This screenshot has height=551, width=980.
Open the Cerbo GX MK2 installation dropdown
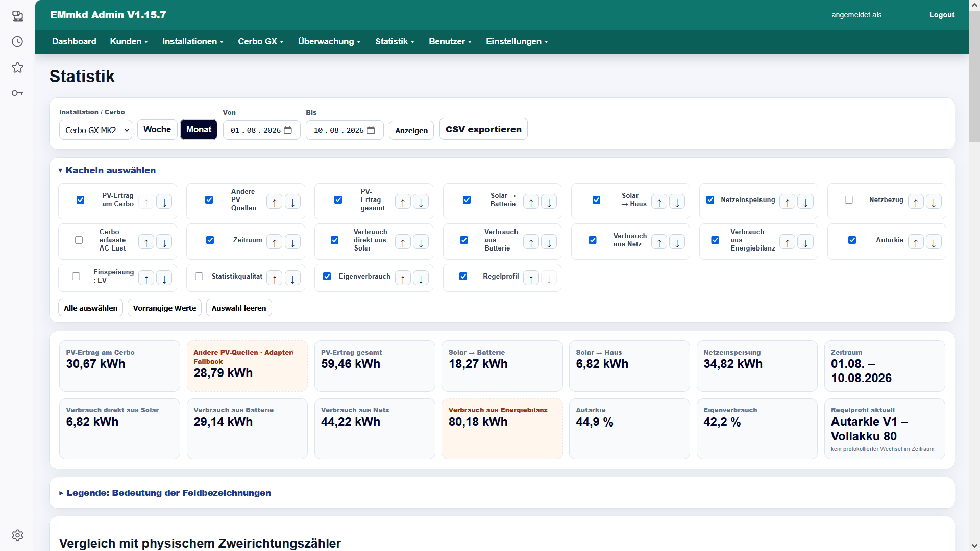click(95, 130)
